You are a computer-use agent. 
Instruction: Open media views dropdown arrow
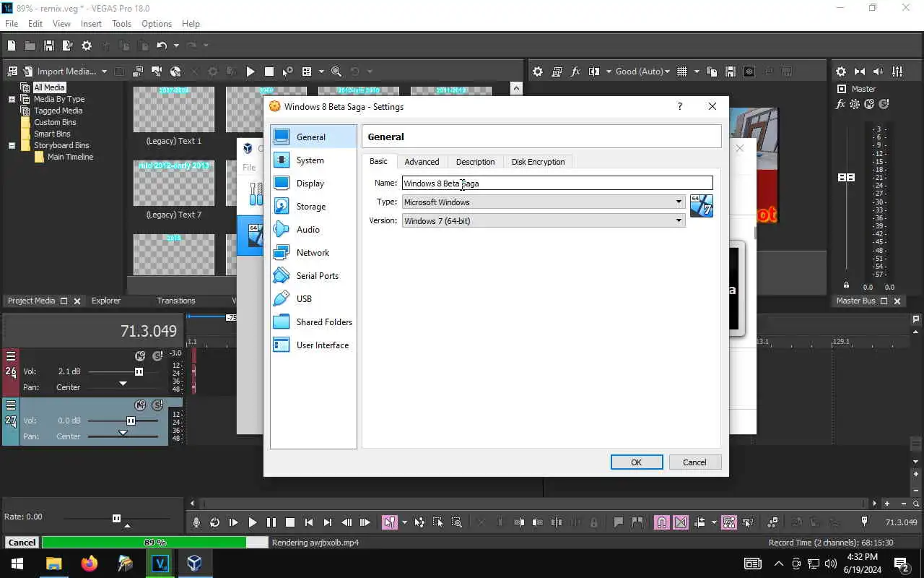[321, 72]
